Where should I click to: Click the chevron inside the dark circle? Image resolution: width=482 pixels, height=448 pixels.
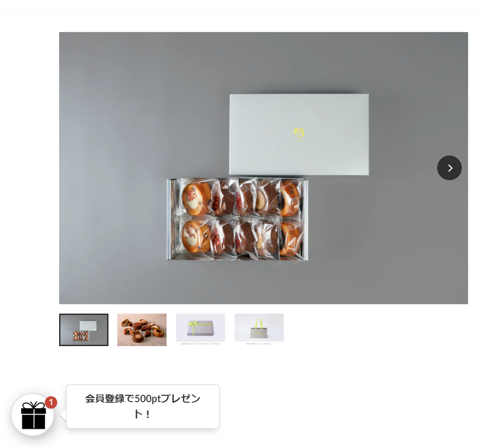[450, 168]
